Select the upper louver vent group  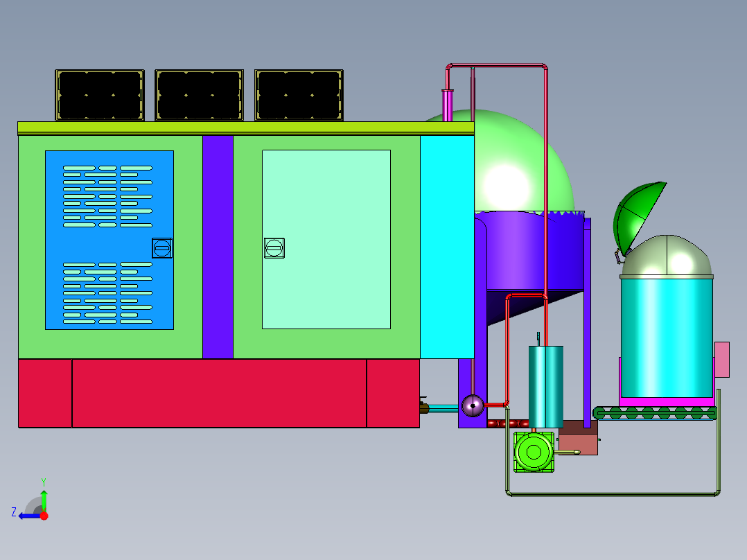tap(107, 196)
